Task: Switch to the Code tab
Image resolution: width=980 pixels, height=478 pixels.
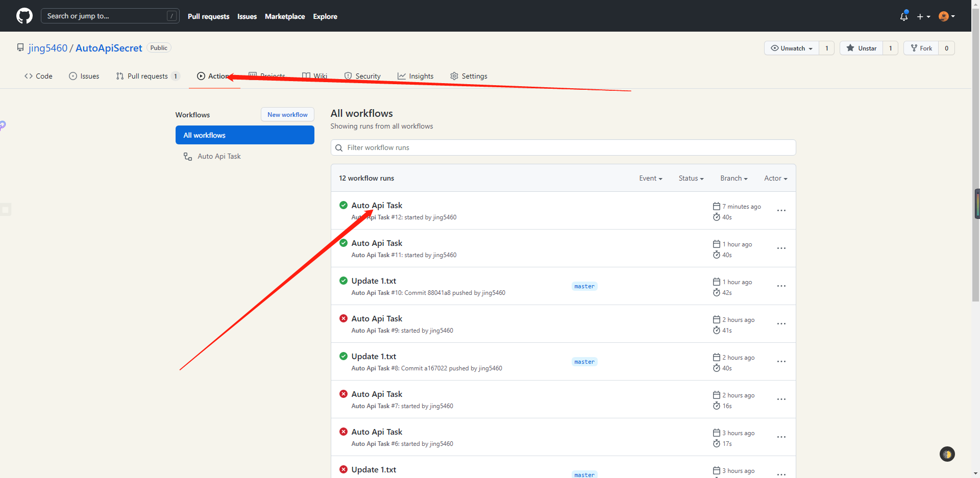Action: point(38,76)
